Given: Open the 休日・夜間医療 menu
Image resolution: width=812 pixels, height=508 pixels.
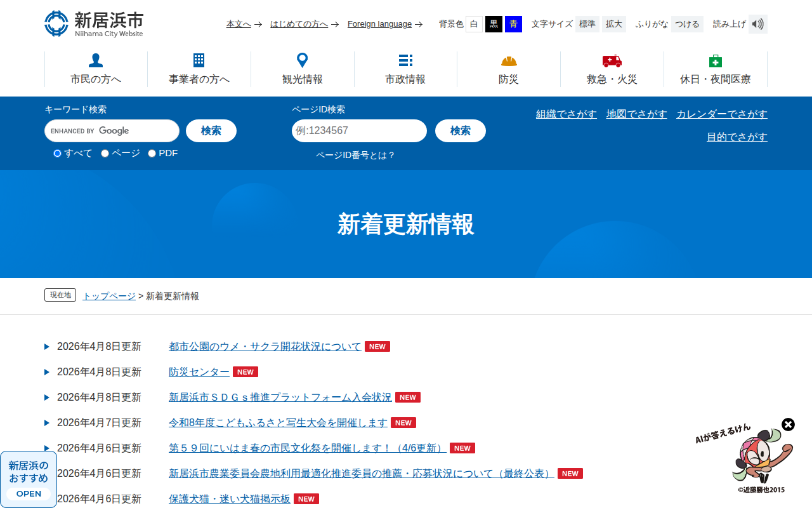Looking at the screenshot, I should [716, 69].
